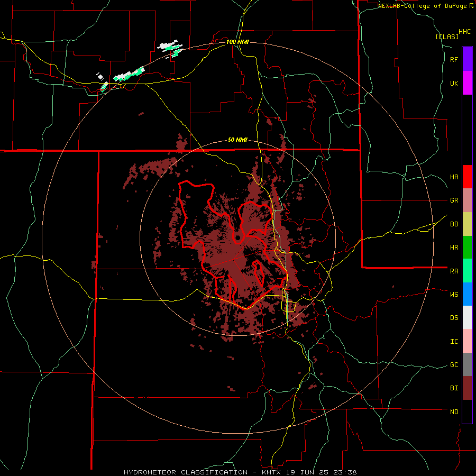476x476 pixels.
Task: Click the RA light green legend swatch
Action: pyautogui.click(x=467, y=271)
